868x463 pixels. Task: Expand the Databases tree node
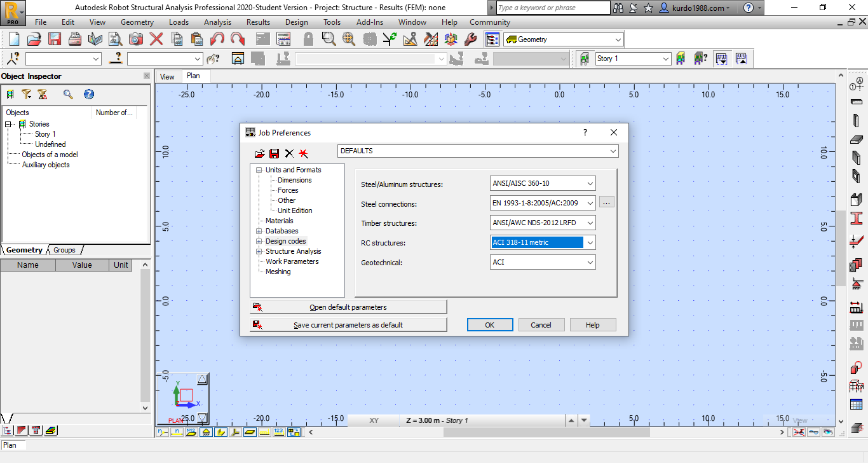[259, 231]
